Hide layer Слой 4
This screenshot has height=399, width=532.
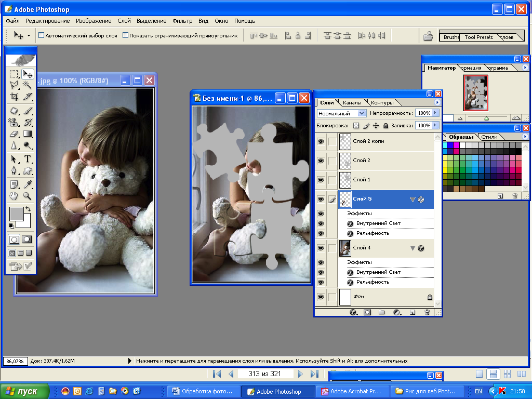pos(321,248)
